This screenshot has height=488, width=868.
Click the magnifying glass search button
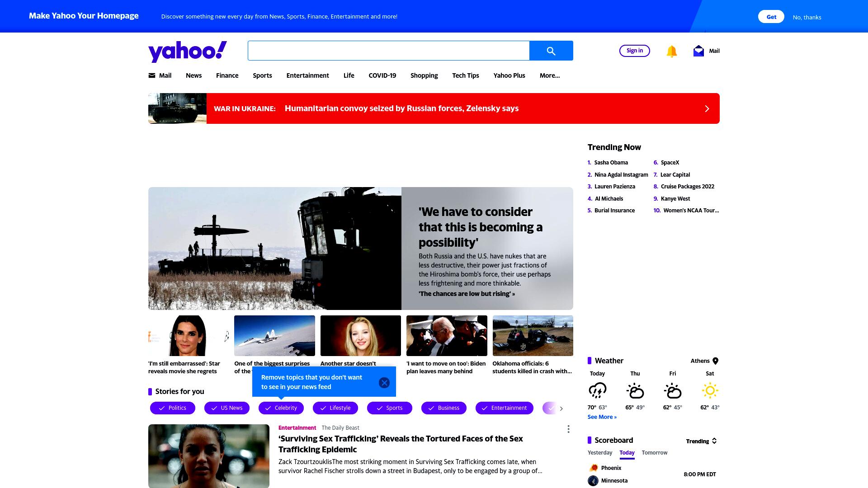click(x=551, y=51)
